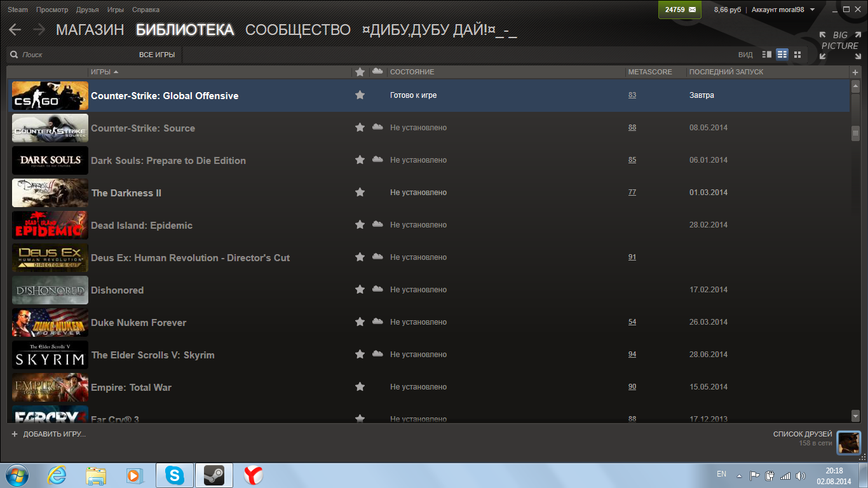The image size is (868, 488).
Task: Toggle favorite star for Dark Souls
Action: point(360,159)
